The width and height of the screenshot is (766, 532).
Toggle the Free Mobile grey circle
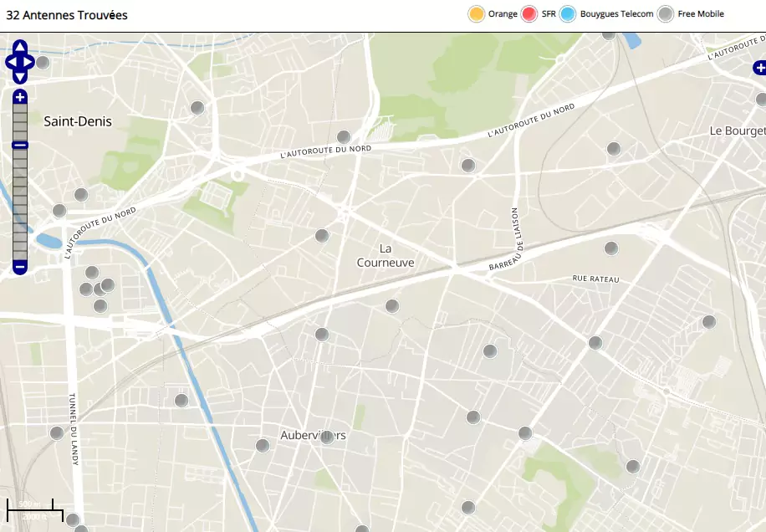click(666, 14)
